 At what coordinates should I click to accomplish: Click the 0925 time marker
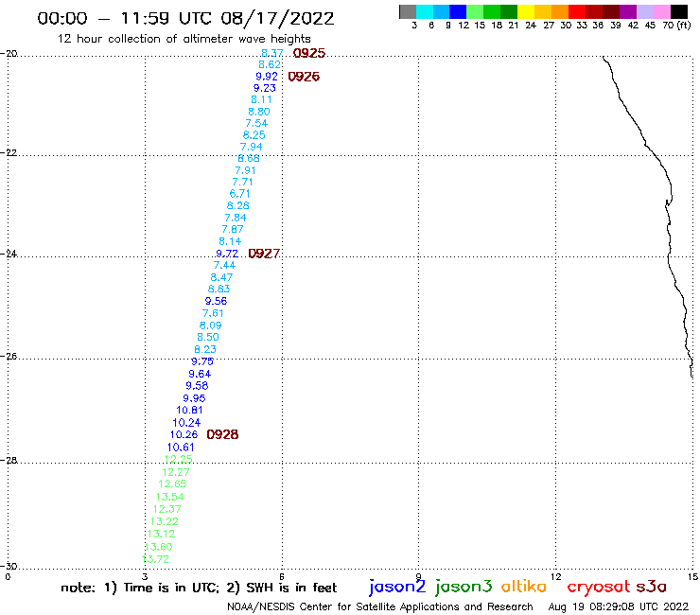(309, 53)
